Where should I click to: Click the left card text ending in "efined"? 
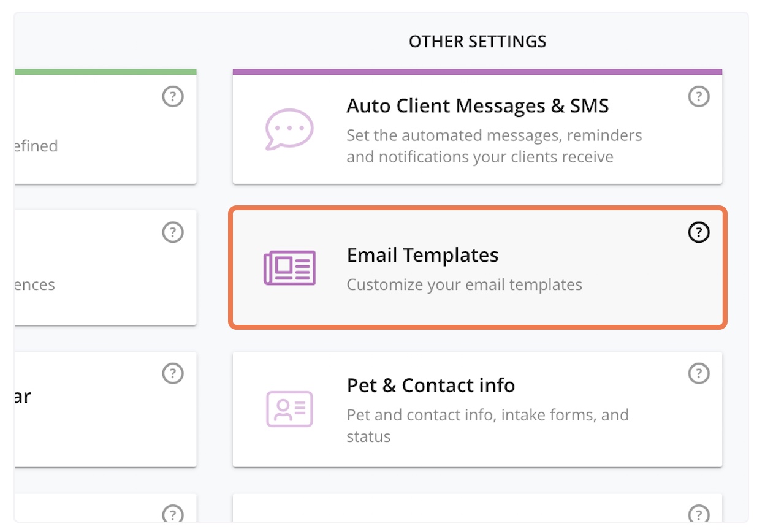(36, 146)
